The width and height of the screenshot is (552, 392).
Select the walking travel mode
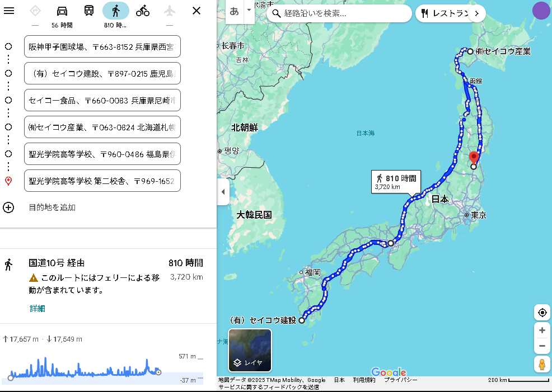click(x=116, y=11)
